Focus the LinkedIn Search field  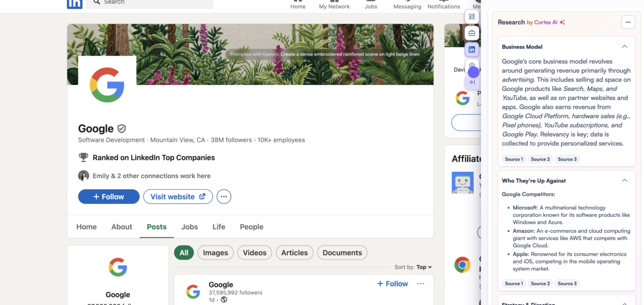[x=150, y=3]
